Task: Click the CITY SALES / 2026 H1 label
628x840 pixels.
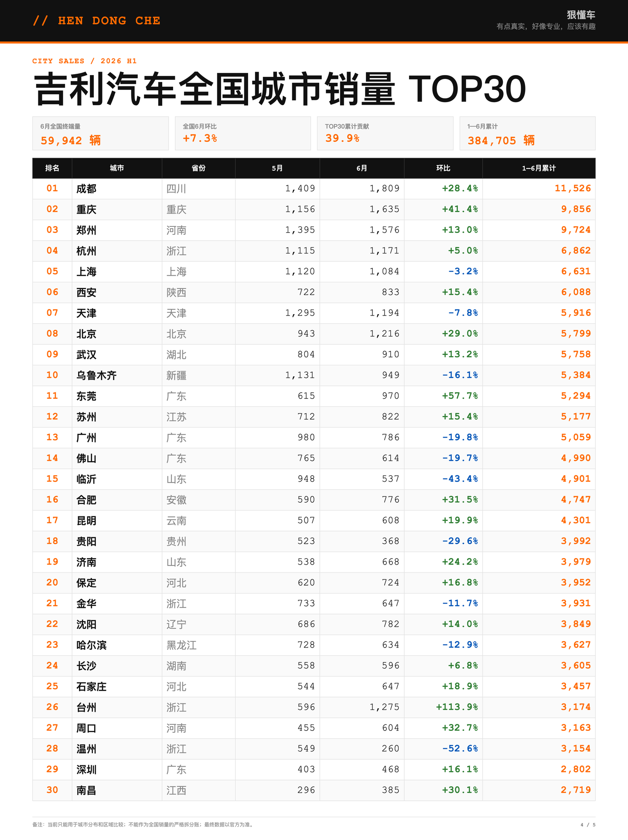Action: 85,61
